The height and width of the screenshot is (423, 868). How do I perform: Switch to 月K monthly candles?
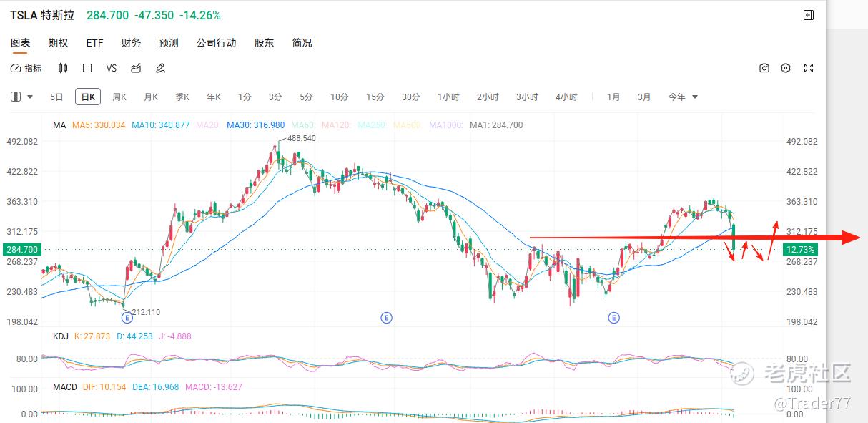click(151, 97)
